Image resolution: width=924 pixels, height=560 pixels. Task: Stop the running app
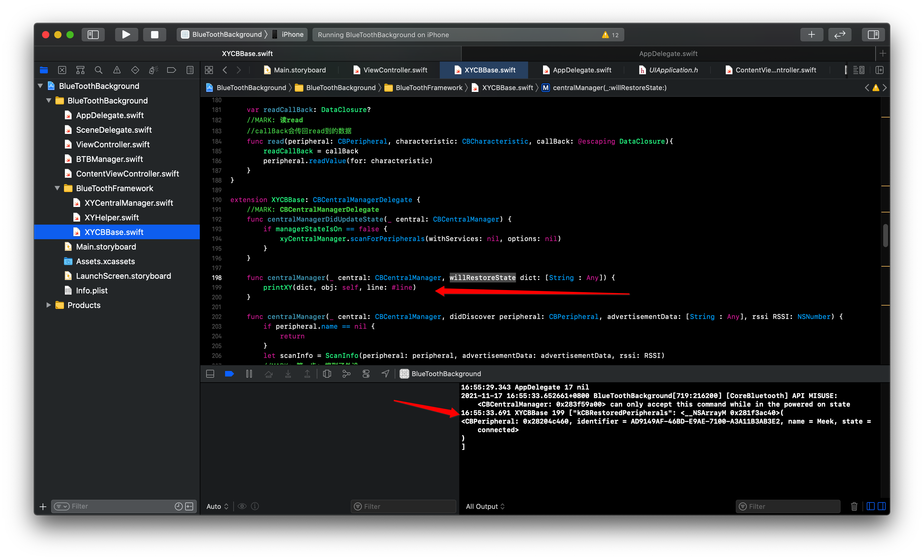point(154,34)
